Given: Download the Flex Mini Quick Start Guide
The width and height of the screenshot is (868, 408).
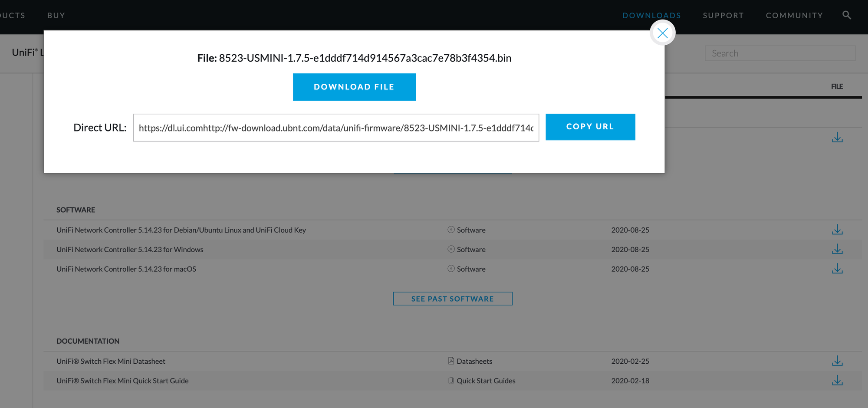Looking at the screenshot, I should pos(837,381).
